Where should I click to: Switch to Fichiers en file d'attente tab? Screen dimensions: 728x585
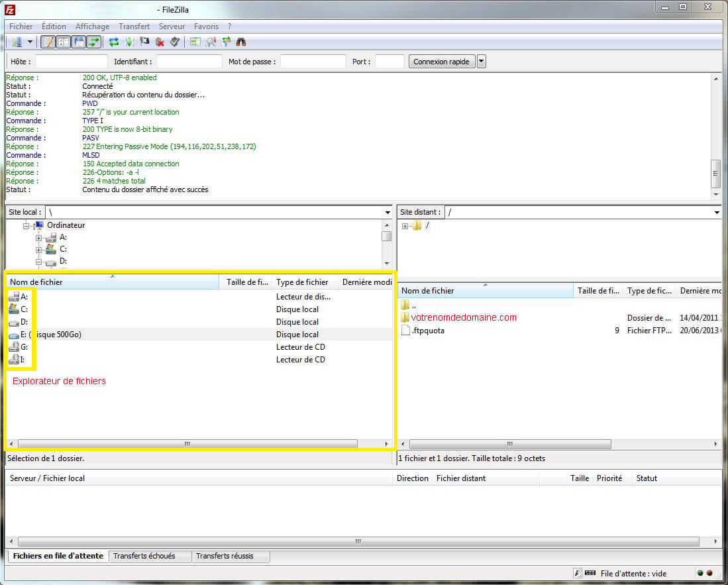pos(58,556)
